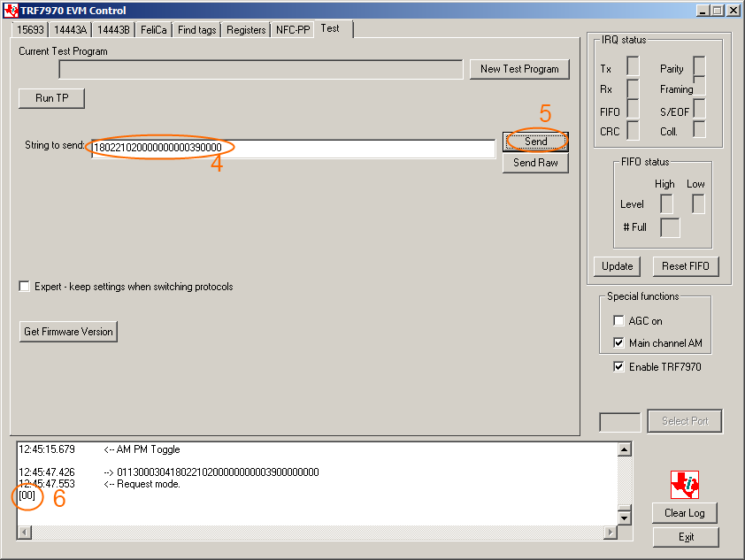
Task: Click the TI logo in the title bar
Action: 11,10
